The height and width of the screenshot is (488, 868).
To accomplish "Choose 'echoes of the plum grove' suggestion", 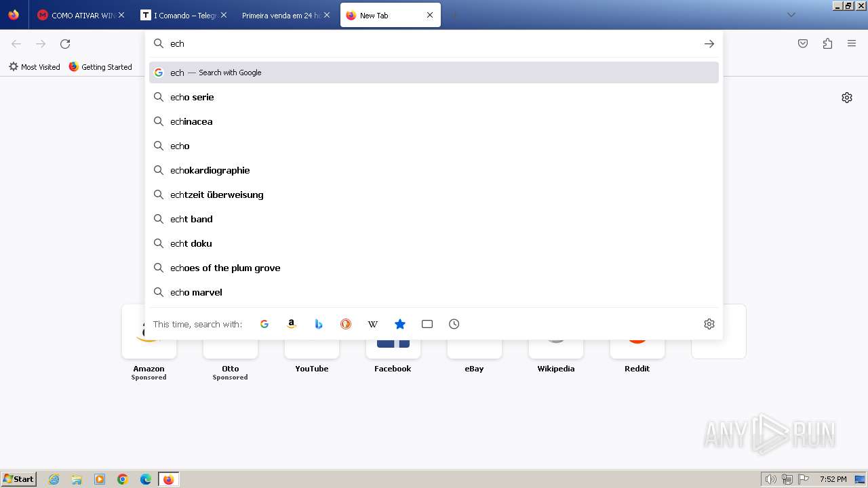I will pos(434,268).
